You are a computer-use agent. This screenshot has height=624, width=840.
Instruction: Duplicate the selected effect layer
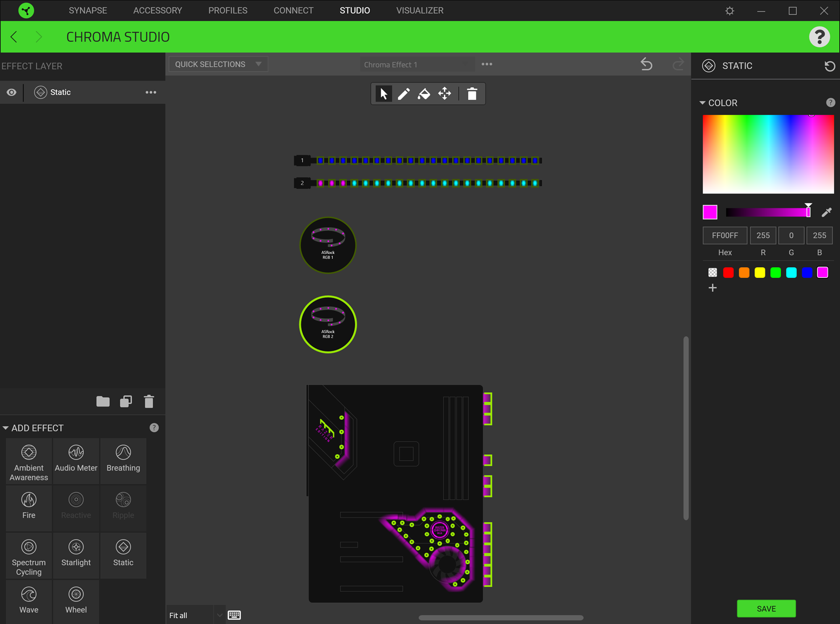pos(126,402)
